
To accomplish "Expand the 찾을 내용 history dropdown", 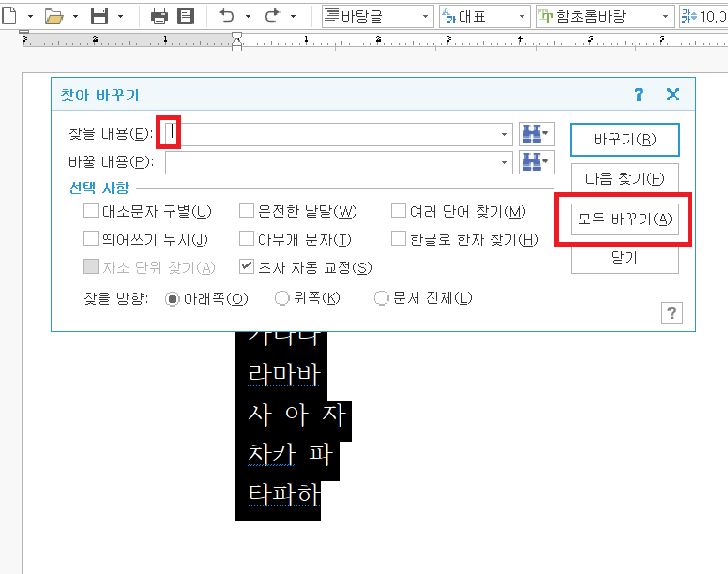I will pos(504,134).
